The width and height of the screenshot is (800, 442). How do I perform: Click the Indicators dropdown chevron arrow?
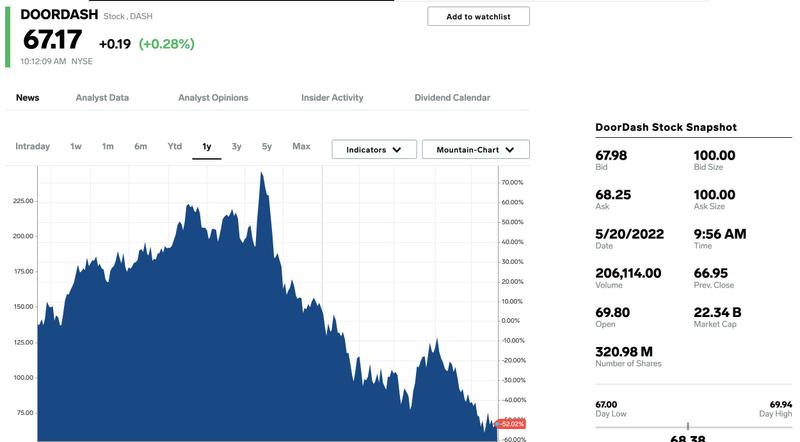pos(397,150)
